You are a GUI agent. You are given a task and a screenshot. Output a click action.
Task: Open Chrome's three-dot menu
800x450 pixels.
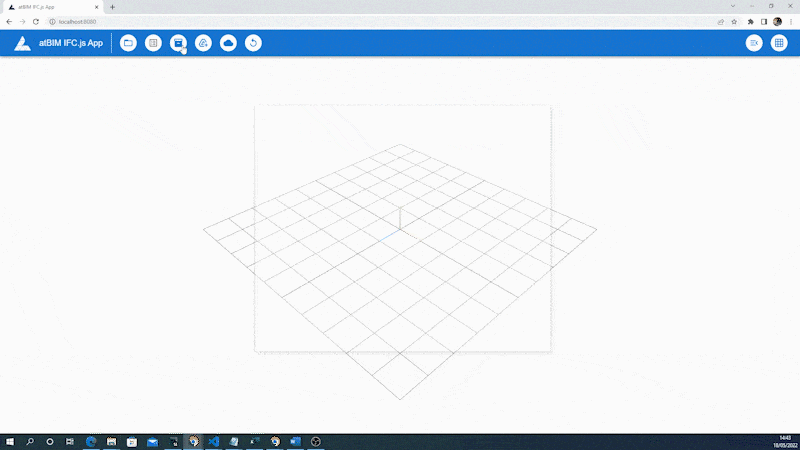click(x=790, y=21)
